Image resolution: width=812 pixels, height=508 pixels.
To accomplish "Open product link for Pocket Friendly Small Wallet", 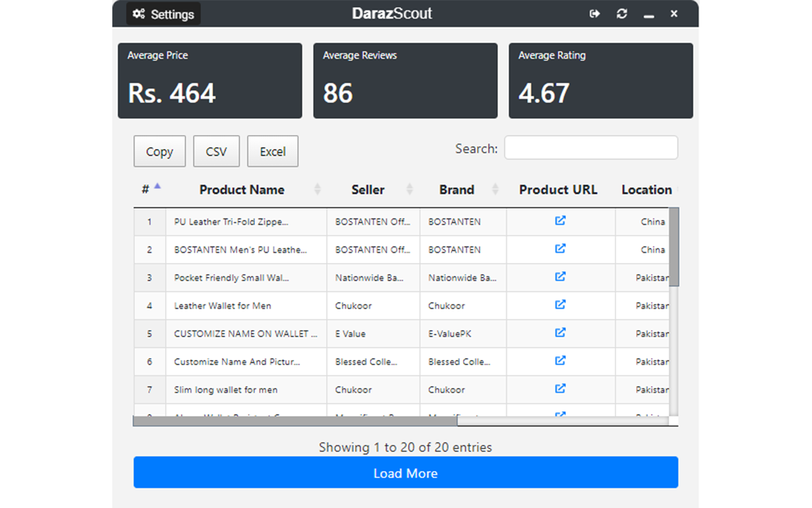I will (560, 277).
